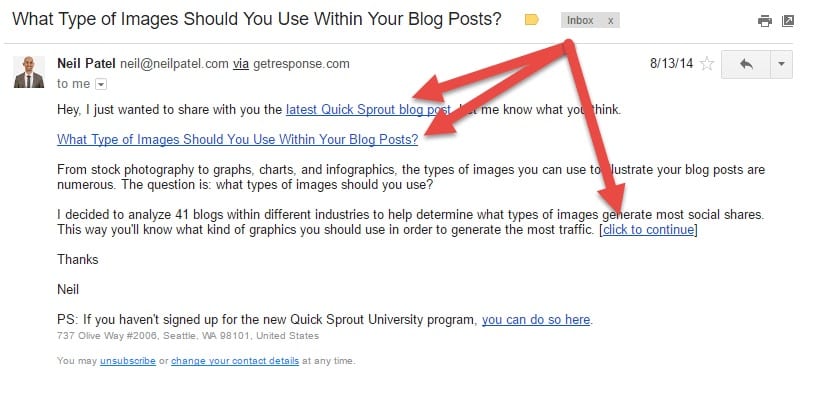Click the email subject heading text
Image resolution: width=817 pixels, height=395 pixels.
tap(256, 20)
